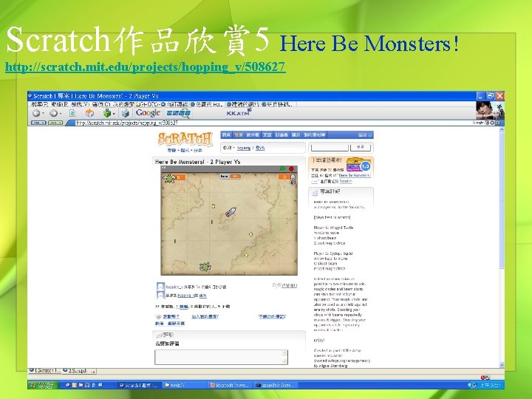Click the language selector at right of Scratch nav bar

coord(365,135)
